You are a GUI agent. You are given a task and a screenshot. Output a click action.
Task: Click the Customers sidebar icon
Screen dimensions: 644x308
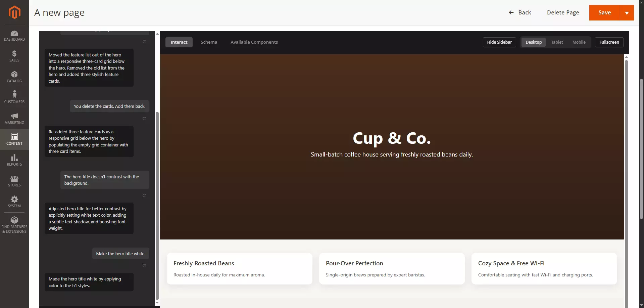coord(14,97)
